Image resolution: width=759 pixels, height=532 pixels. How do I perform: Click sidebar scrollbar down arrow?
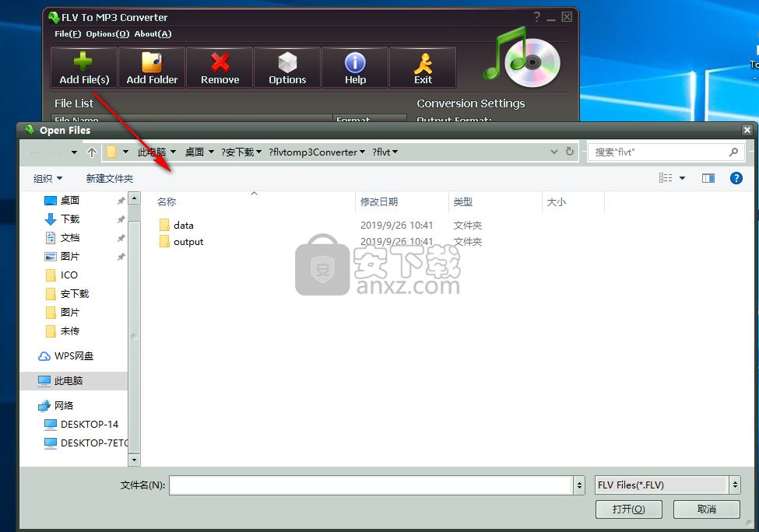[x=134, y=460]
